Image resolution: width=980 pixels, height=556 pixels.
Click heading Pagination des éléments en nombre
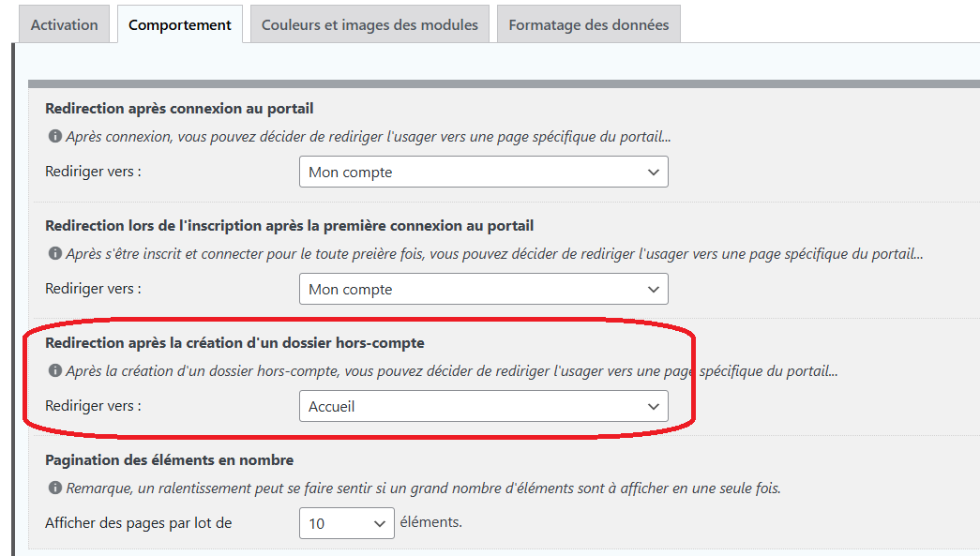[x=170, y=460]
